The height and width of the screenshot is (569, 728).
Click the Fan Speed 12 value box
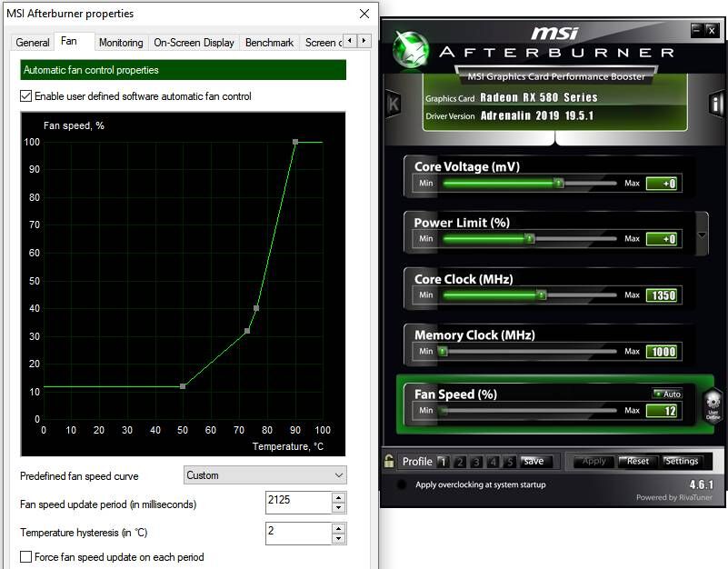663,411
